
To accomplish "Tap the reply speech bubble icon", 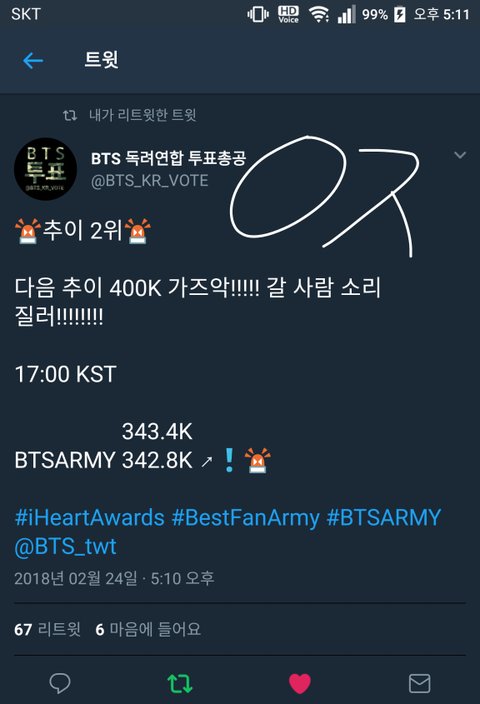I will pyautogui.click(x=60, y=683).
